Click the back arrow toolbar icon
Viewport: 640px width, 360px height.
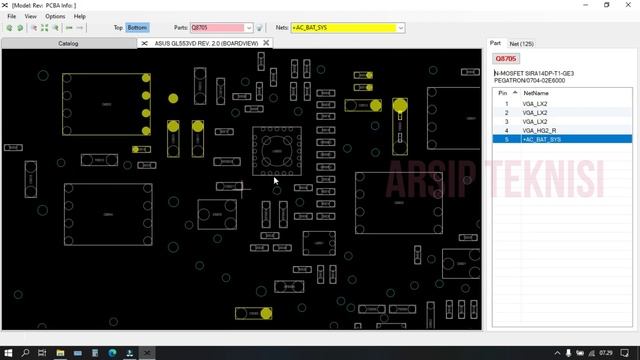tap(69, 28)
